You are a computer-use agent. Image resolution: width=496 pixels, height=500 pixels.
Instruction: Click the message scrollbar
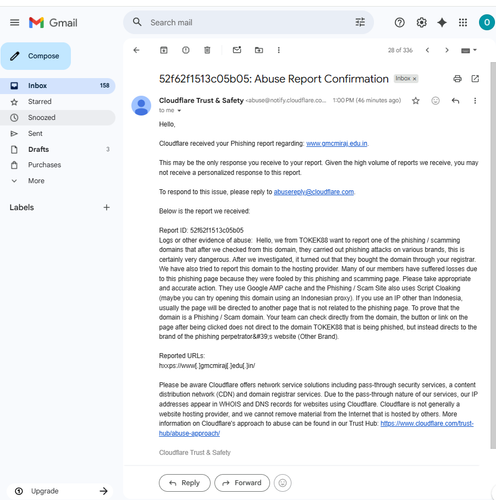click(x=493, y=255)
